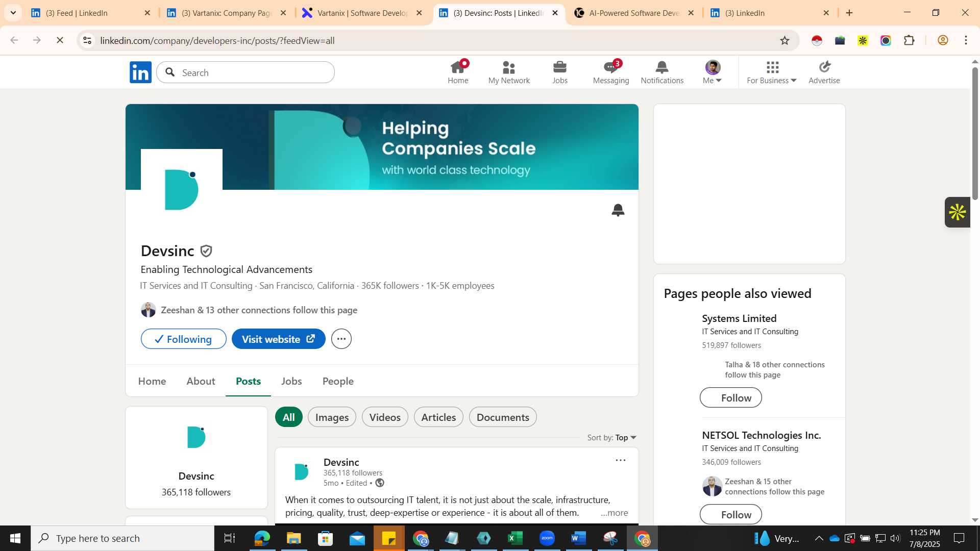Open Chrome extensions puzzle icon
Screen dimensions: 980x551
[909, 40]
